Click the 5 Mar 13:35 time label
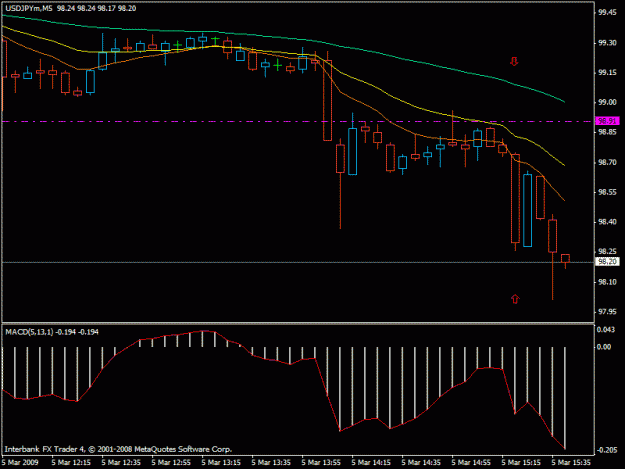This screenshot has width=625, height=469. (x=271, y=462)
